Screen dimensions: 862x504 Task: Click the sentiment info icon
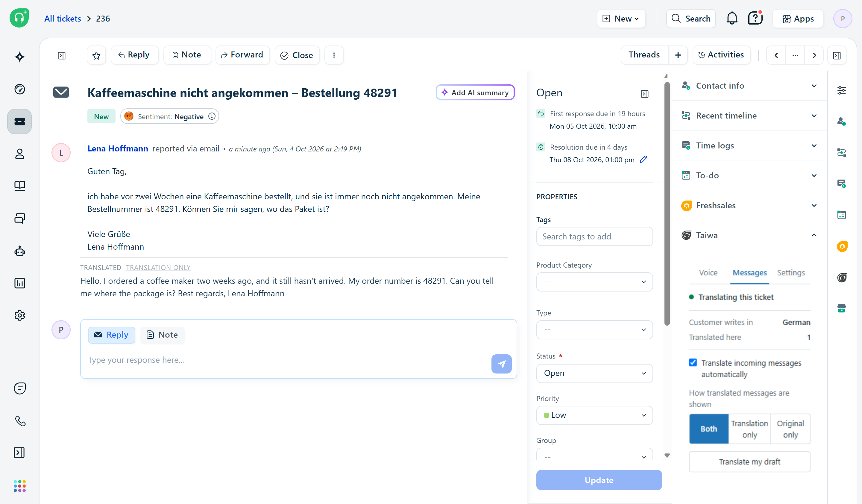tap(212, 116)
